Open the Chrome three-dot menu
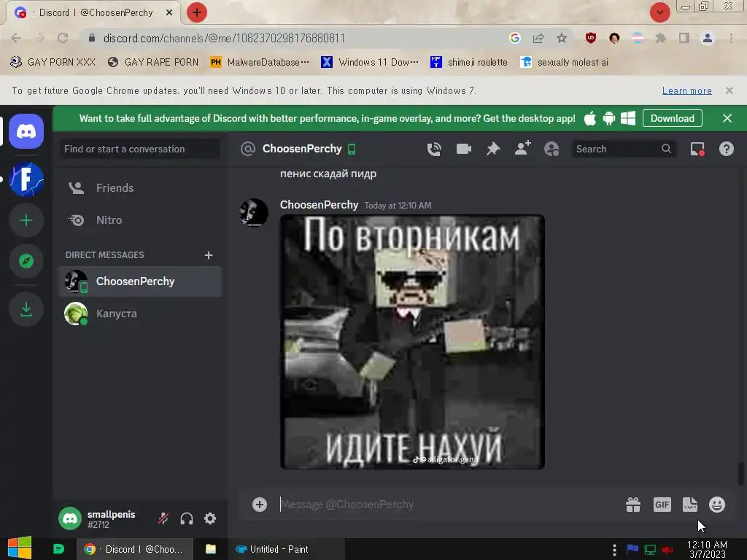 point(731,38)
